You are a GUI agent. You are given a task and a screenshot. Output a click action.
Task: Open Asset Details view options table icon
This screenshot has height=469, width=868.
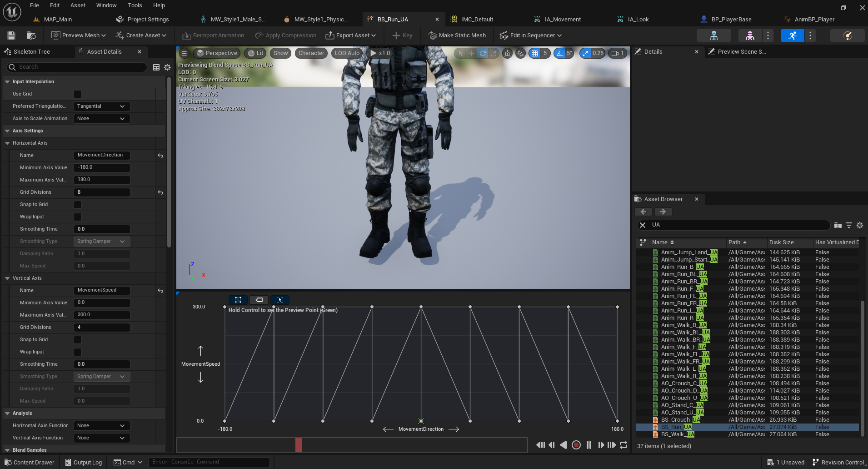click(x=156, y=67)
